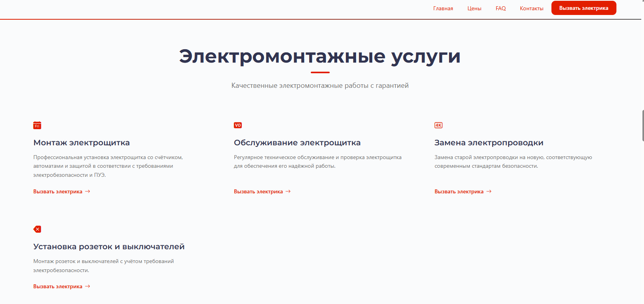Open the Главная navigation item

pyautogui.click(x=443, y=8)
